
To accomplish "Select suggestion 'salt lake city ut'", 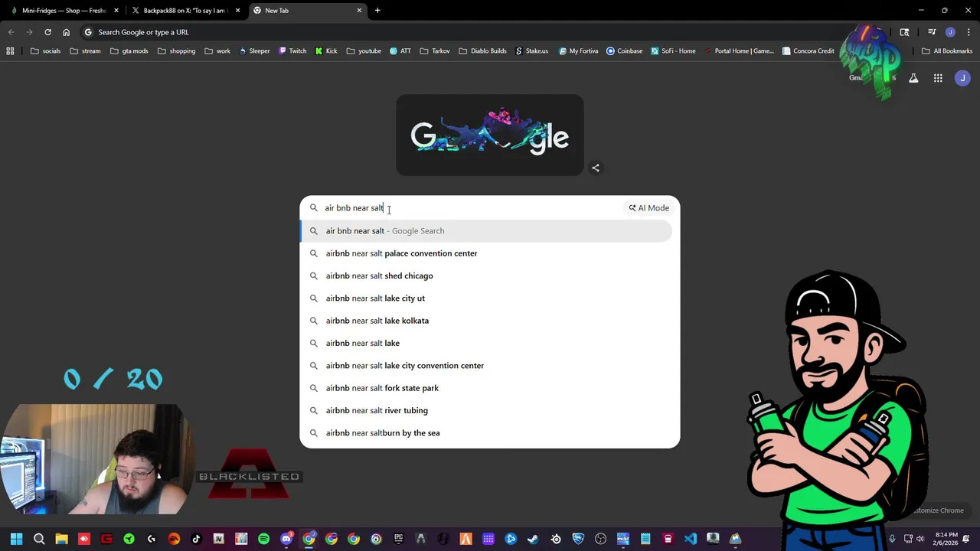I will [x=485, y=298].
